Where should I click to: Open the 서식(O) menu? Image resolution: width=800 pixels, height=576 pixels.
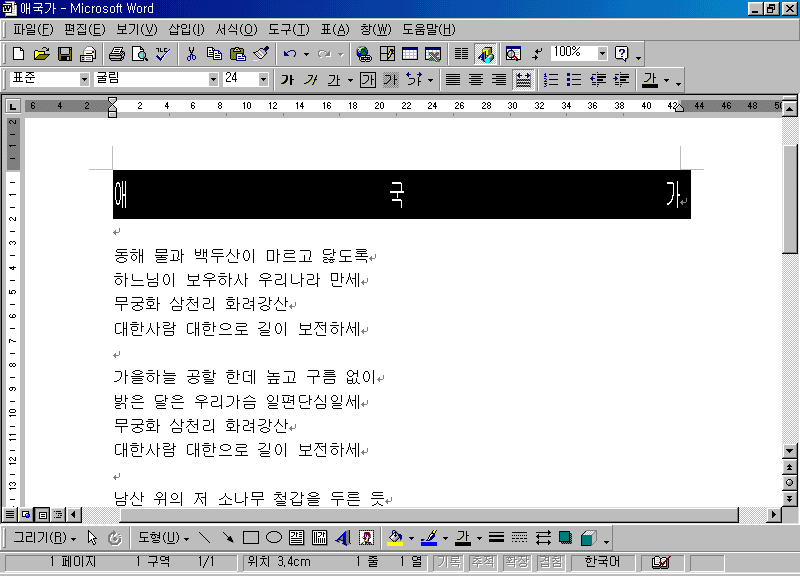236,30
